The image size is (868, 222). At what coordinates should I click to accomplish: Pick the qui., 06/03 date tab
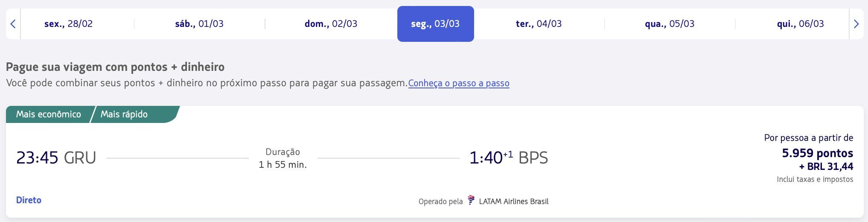[x=800, y=24]
